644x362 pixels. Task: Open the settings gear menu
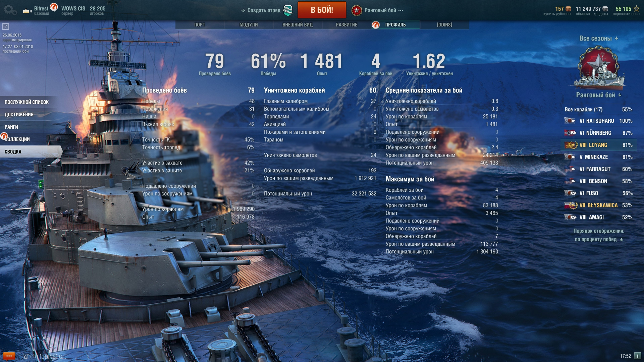tap(10, 10)
